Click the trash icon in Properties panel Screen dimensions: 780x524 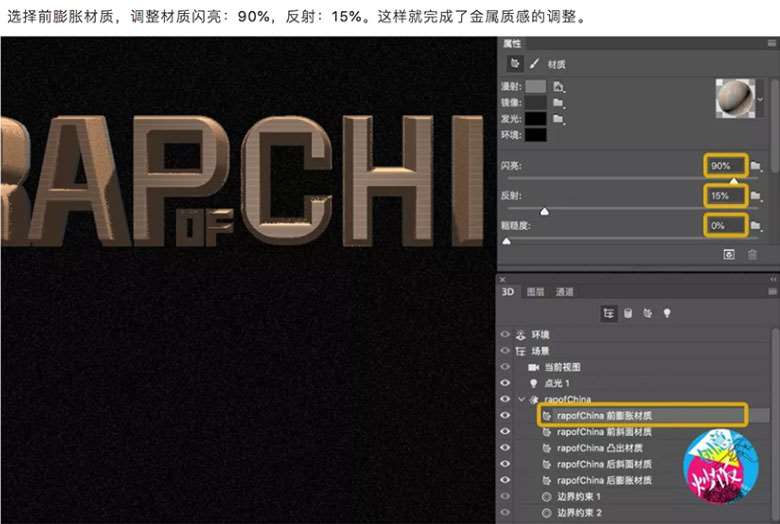752,255
